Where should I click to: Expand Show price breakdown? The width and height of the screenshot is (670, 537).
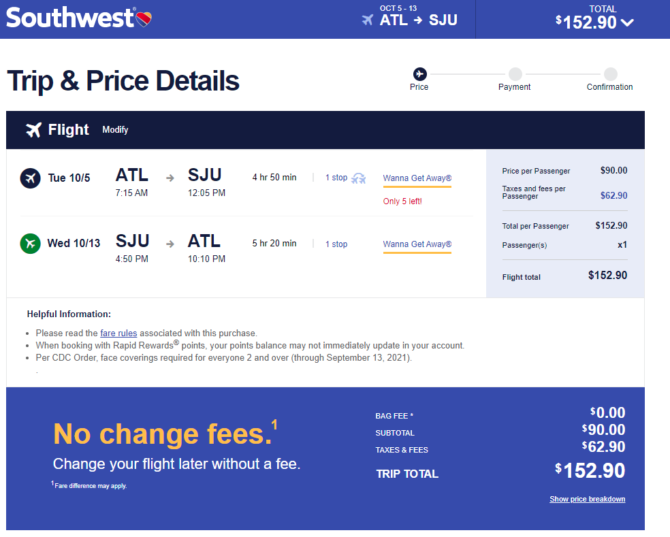click(587, 499)
